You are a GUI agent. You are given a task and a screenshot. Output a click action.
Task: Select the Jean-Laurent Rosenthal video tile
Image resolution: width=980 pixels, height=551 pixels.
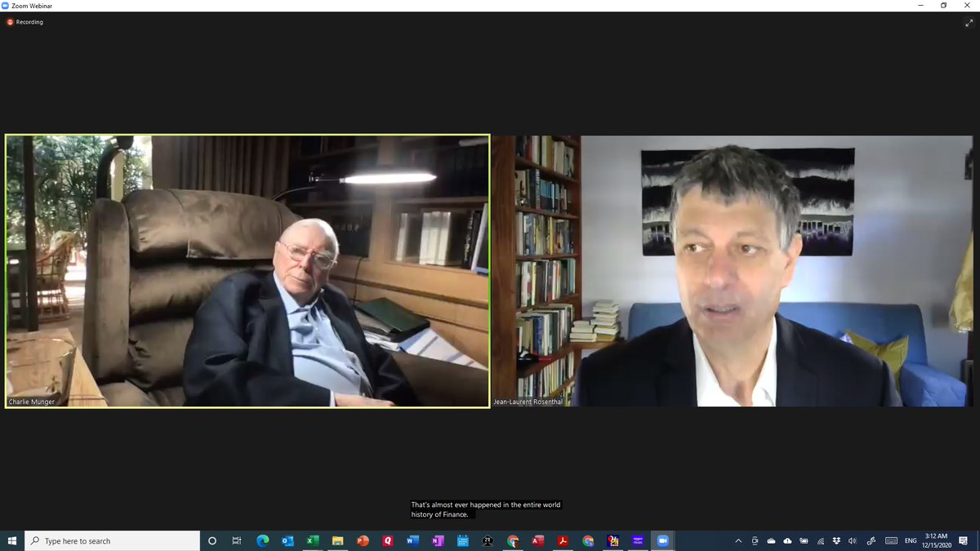click(733, 271)
